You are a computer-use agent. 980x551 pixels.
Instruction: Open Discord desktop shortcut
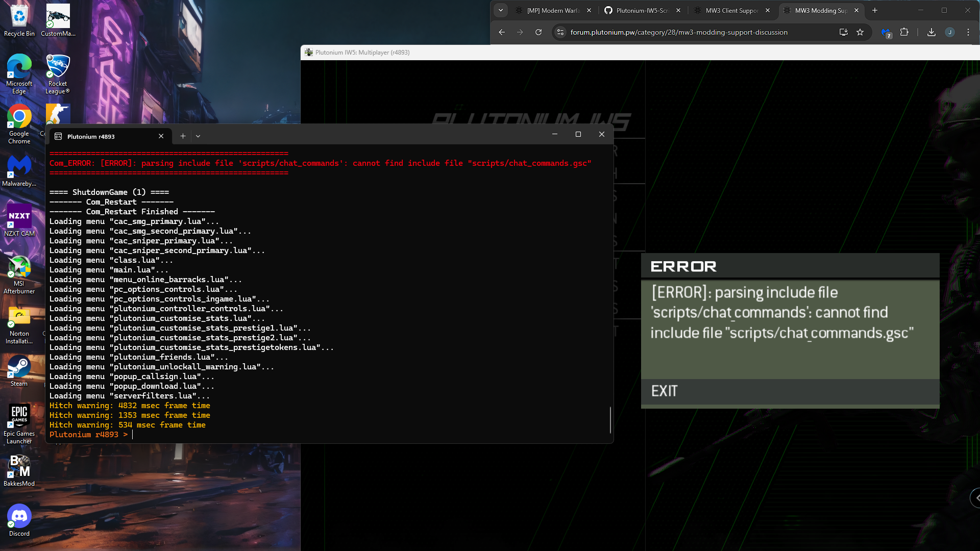pyautogui.click(x=19, y=520)
